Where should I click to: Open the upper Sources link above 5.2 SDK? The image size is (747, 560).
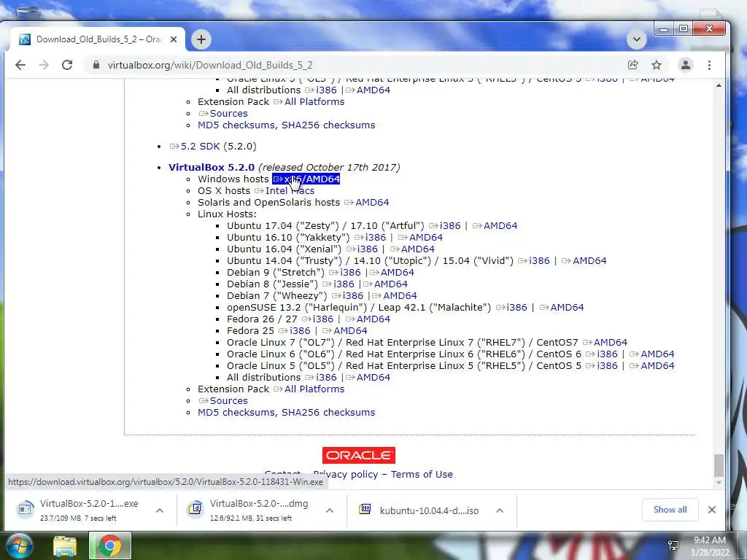point(223,113)
